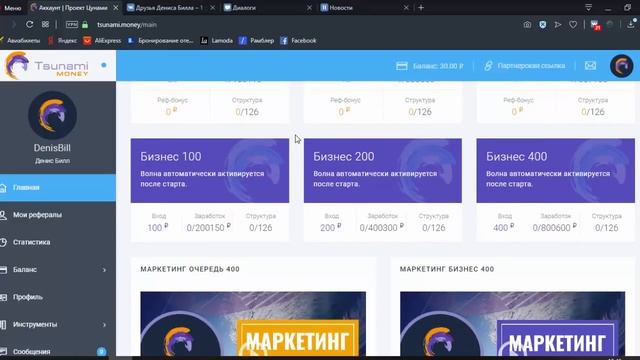Open the Бронирование отелей bookmark
The height and width of the screenshot is (360, 640).
[x=160, y=40]
